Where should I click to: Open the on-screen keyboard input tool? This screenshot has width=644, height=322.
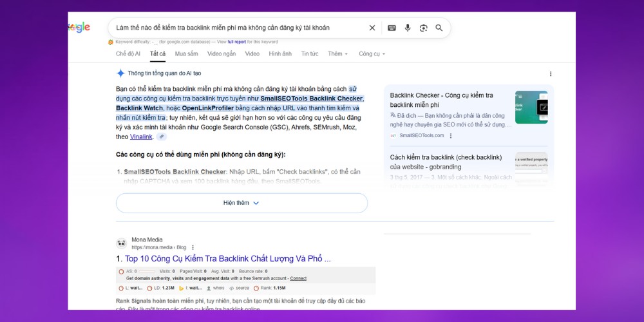(x=392, y=28)
